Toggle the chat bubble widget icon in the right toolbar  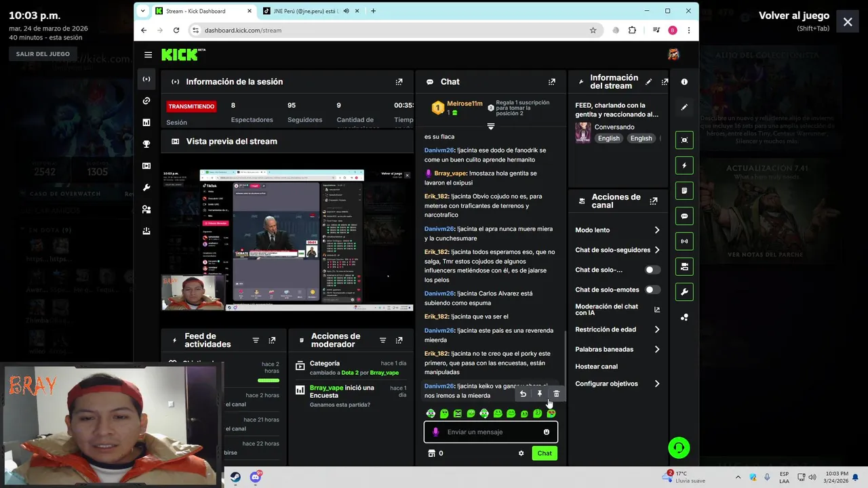[x=684, y=216]
